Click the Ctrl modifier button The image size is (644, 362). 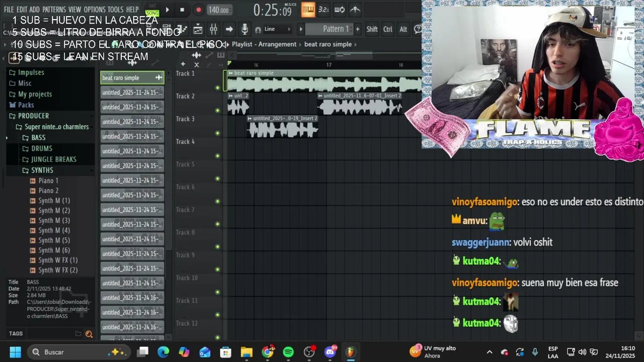pos(388,29)
